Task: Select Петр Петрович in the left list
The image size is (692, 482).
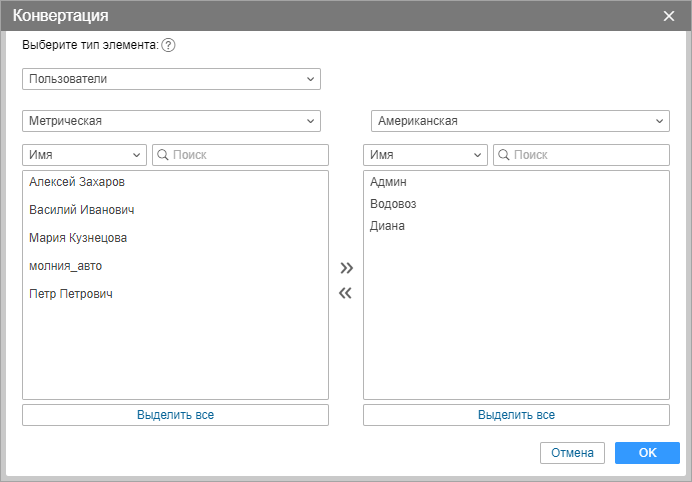Action: [71, 294]
